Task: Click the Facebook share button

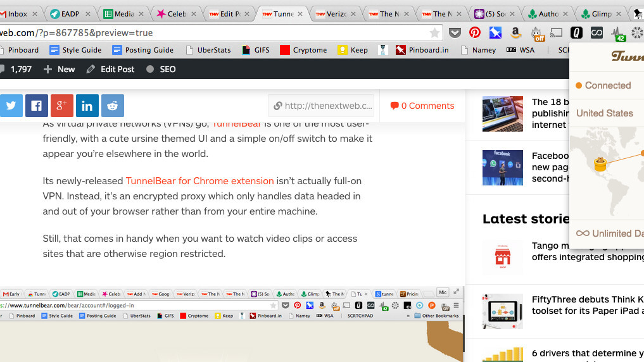Action: pos(37,106)
